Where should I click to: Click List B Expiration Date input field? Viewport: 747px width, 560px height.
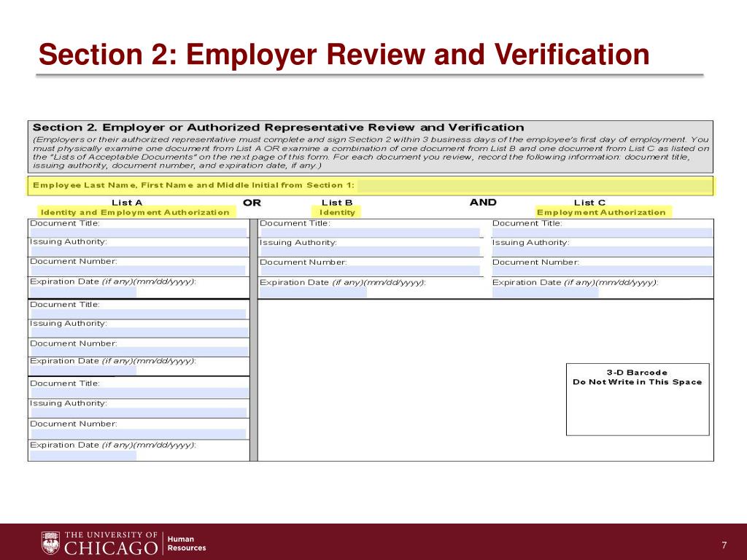point(313,292)
